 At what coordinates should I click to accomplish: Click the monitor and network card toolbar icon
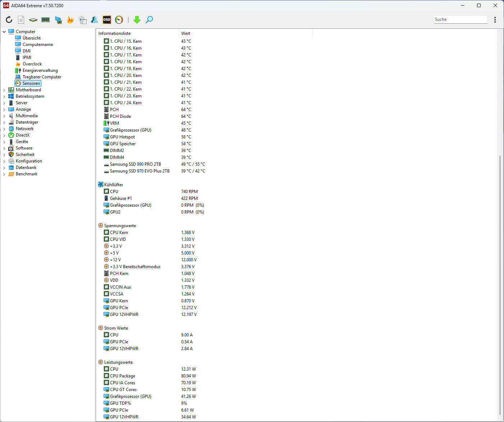(58, 20)
